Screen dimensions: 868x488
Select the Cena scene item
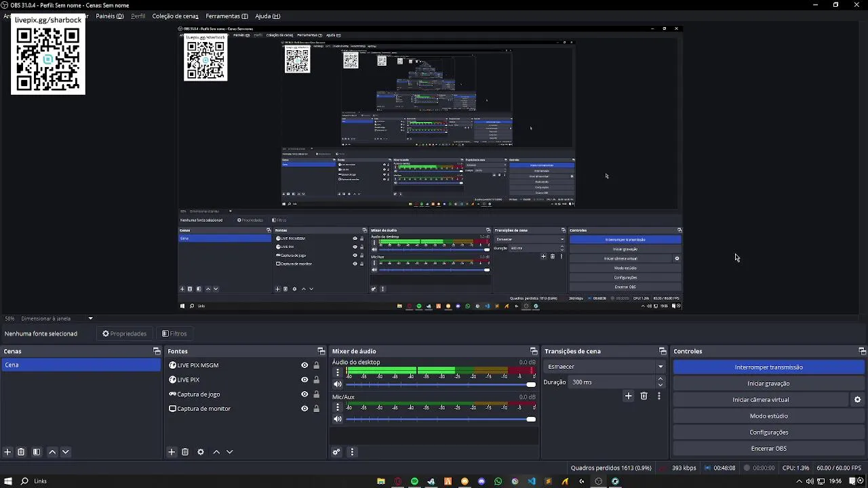coord(81,365)
